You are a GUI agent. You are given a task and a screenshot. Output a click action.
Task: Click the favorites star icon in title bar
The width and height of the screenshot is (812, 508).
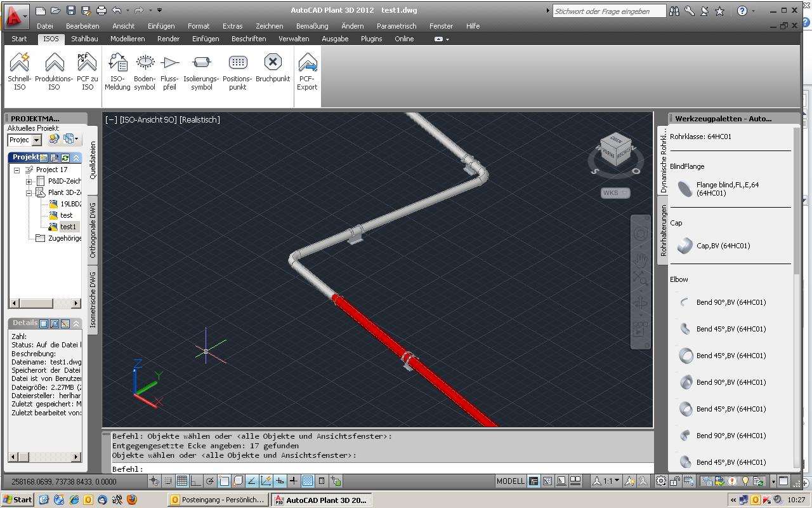click(719, 11)
